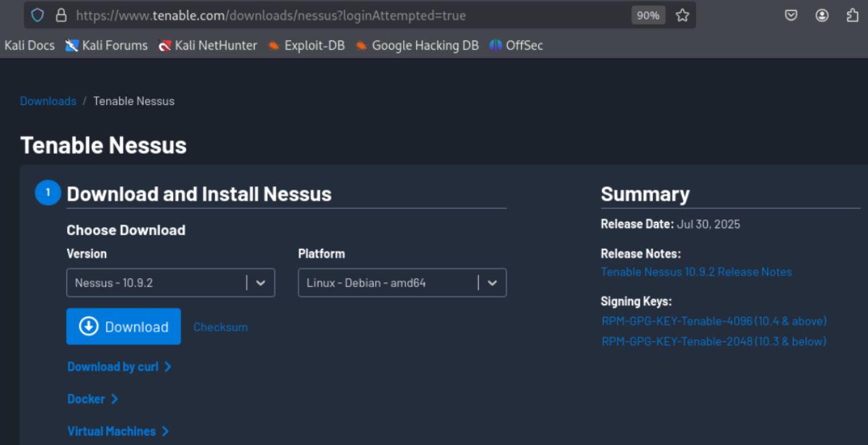Open the Pocket save icon
Image resolution: width=868 pixels, height=445 pixels.
pyautogui.click(x=791, y=15)
